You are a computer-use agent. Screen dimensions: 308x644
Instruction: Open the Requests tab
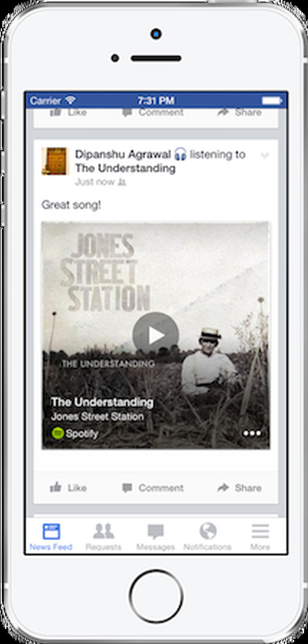click(x=103, y=537)
